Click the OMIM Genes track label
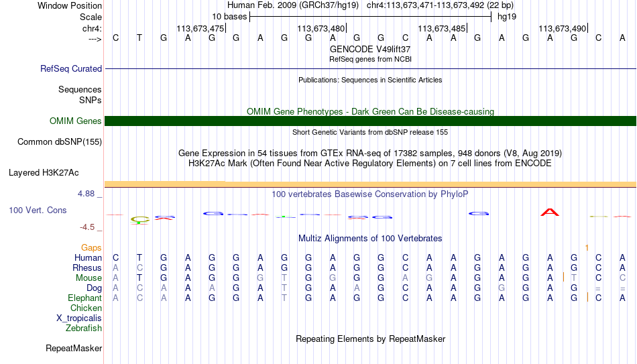 coord(75,121)
